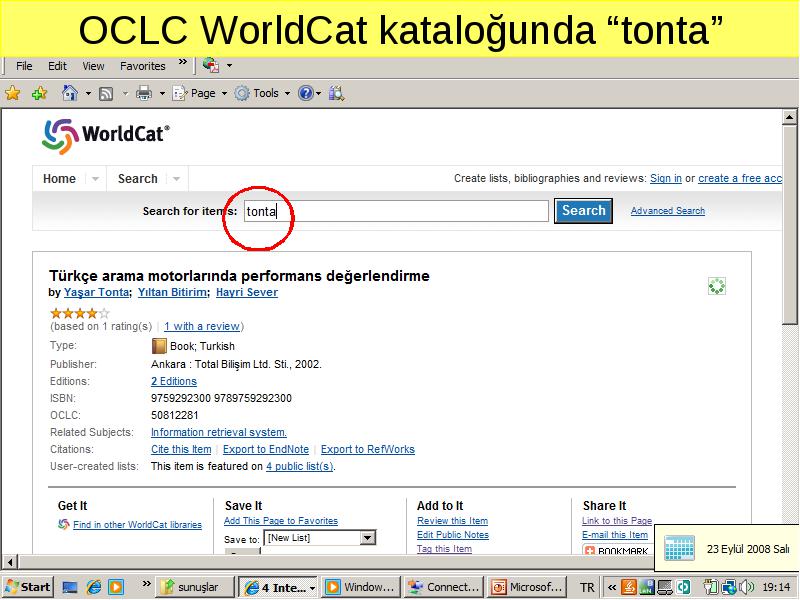Screen dimensions: 800x600
Task: Click Export to EndNote link
Action: click(266, 449)
